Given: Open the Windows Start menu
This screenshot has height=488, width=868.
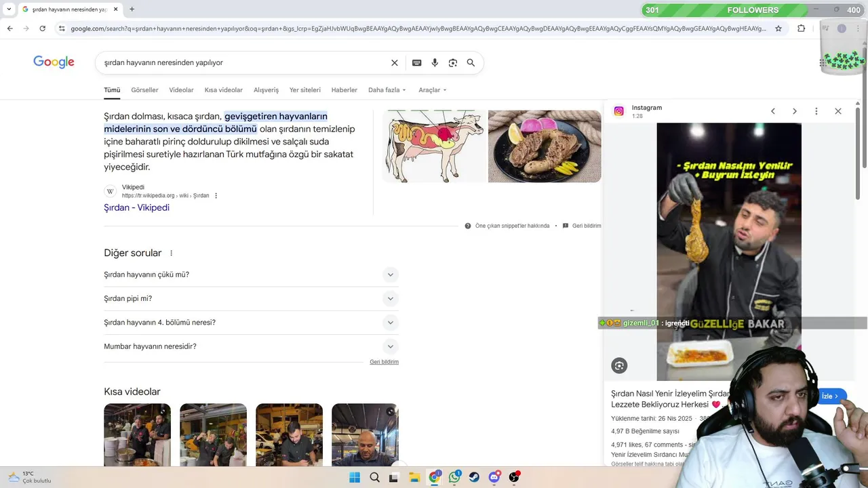Looking at the screenshot, I should (x=355, y=477).
